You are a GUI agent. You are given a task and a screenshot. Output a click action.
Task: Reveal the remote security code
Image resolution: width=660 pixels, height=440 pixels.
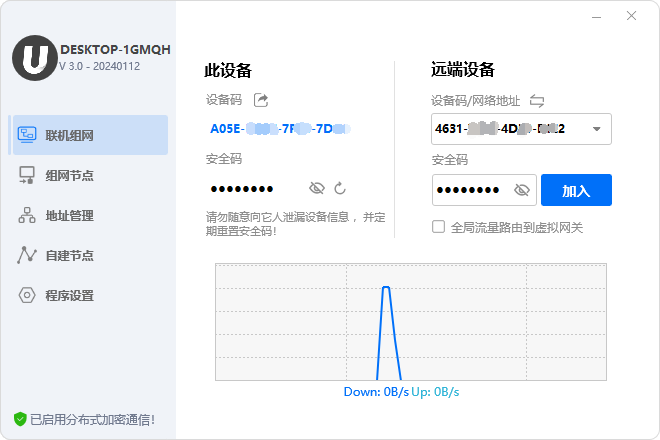click(521, 190)
